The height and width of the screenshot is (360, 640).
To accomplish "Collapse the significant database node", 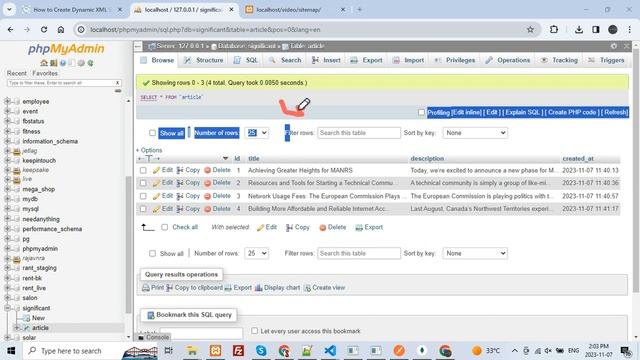I will tap(7, 308).
